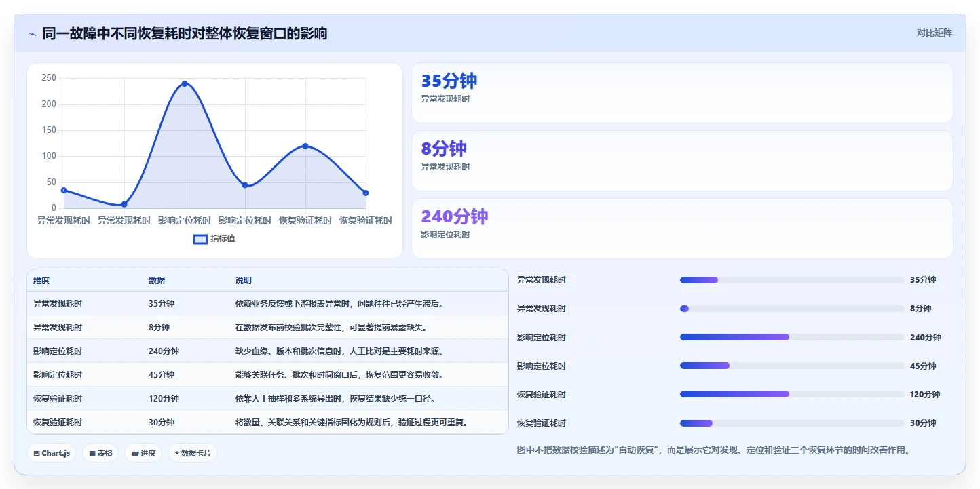Click the 数据 table column header

(157, 281)
